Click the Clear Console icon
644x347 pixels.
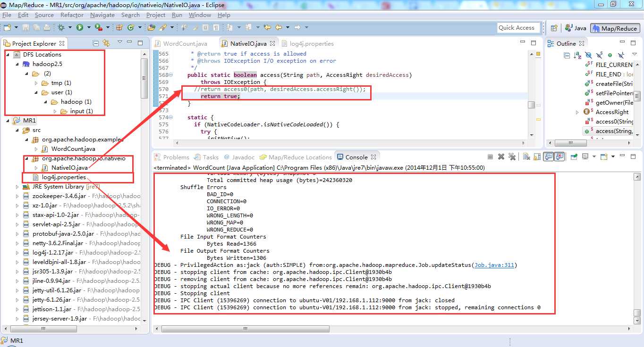[526, 157]
